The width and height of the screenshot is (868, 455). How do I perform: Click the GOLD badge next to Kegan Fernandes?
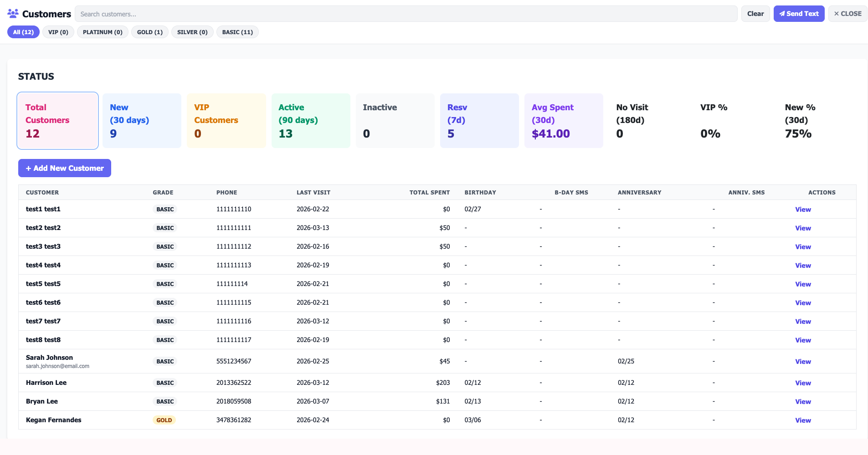(164, 420)
